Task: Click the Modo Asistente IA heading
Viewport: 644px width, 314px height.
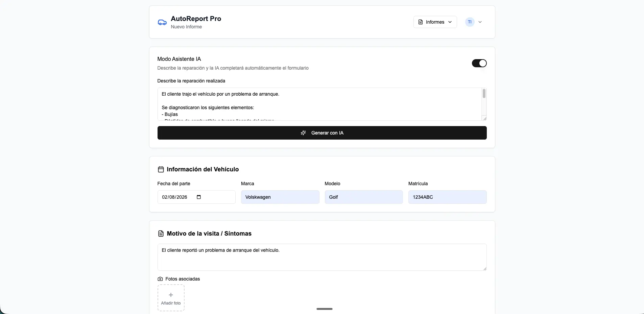Action: [x=179, y=59]
